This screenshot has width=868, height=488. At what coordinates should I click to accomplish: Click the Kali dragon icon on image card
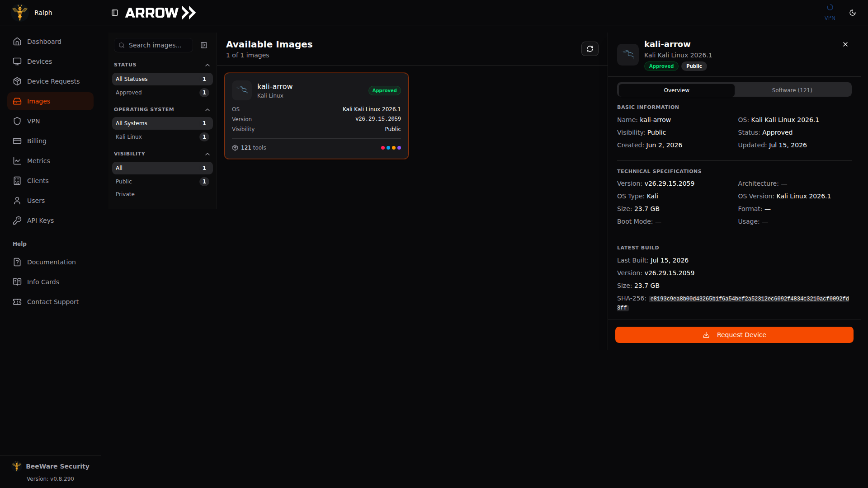click(242, 90)
